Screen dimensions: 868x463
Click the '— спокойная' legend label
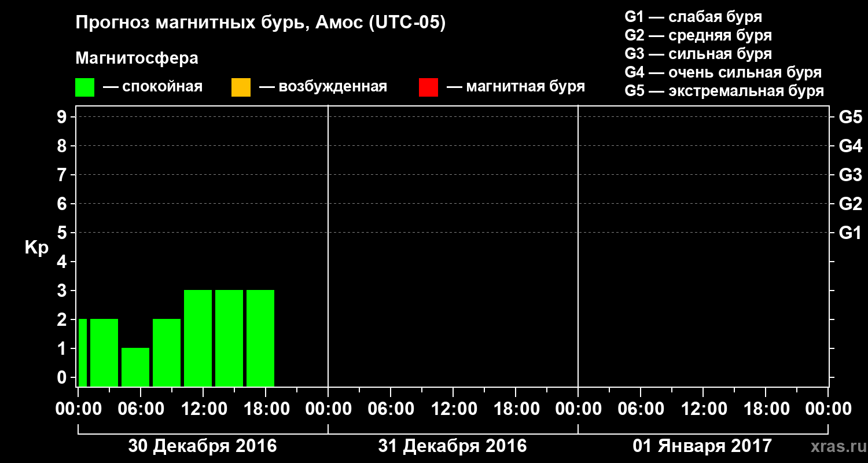coord(153,87)
